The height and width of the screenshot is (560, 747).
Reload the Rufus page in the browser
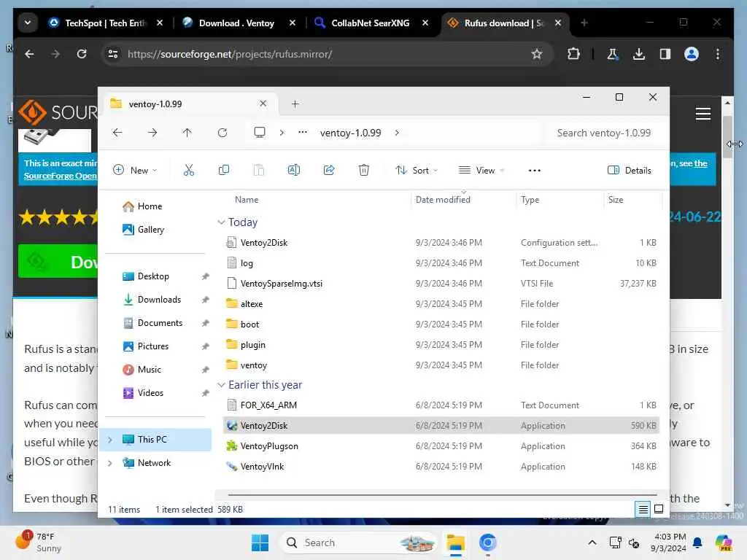tap(82, 54)
